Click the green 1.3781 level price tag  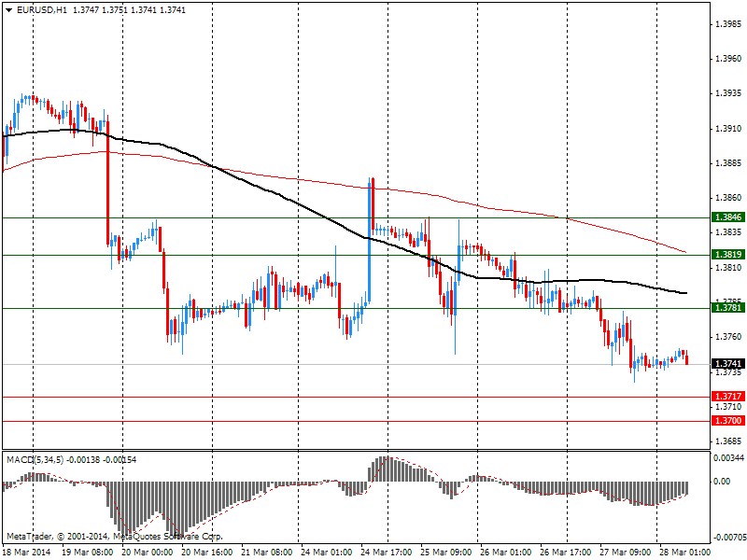(x=728, y=308)
